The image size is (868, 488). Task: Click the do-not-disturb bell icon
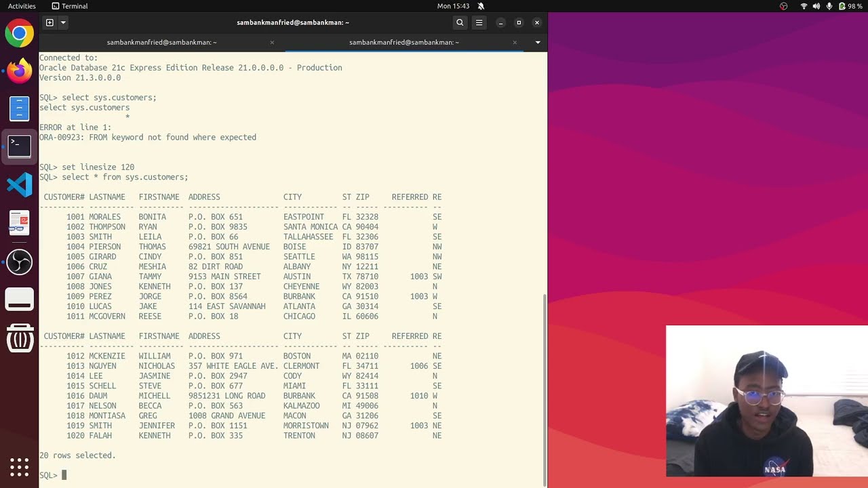(481, 6)
